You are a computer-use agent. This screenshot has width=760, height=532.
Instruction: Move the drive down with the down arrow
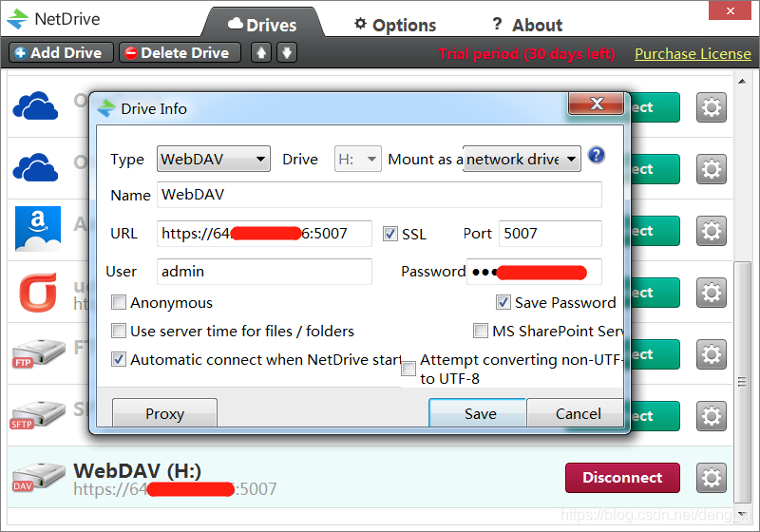pyautogui.click(x=287, y=52)
